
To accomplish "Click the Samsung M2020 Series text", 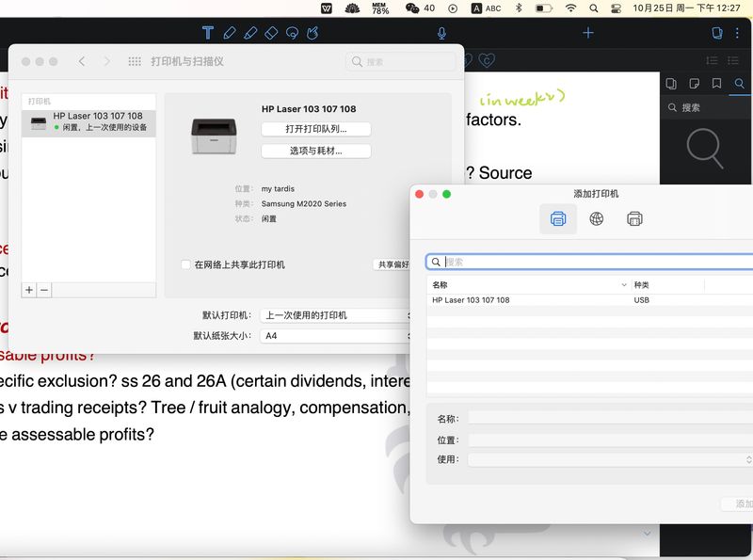I will (x=303, y=203).
